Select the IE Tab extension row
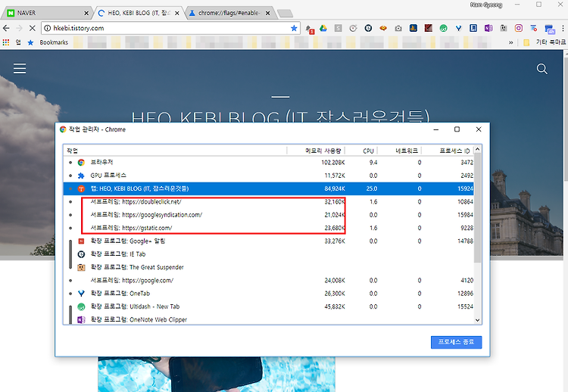Viewport: 568px width, 392px height. click(x=268, y=254)
